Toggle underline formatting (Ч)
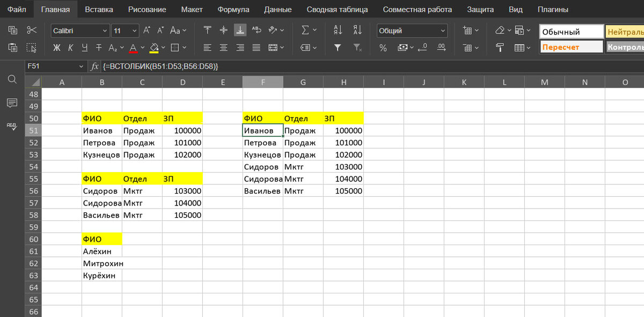 pyautogui.click(x=84, y=48)
